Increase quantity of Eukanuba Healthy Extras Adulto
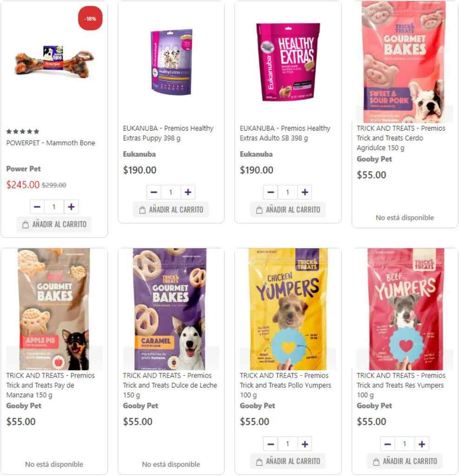 [x=305, y=192]
